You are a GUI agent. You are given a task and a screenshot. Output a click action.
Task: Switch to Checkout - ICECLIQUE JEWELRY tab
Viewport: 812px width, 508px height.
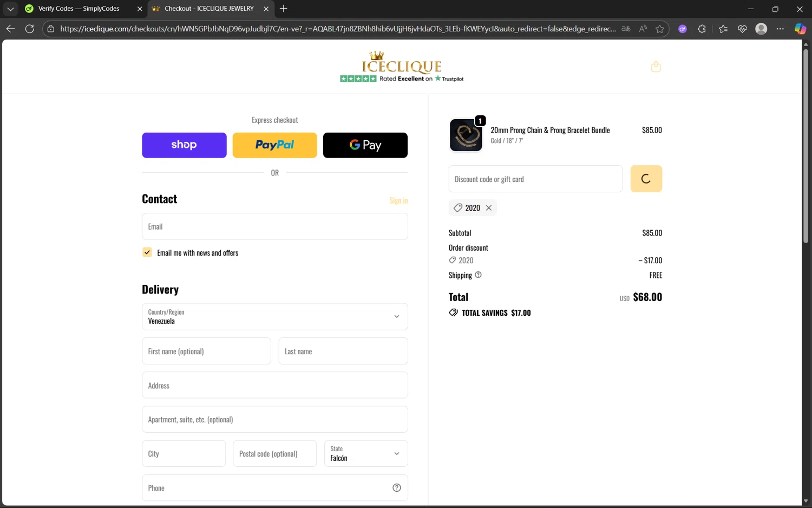click(209, 9)
